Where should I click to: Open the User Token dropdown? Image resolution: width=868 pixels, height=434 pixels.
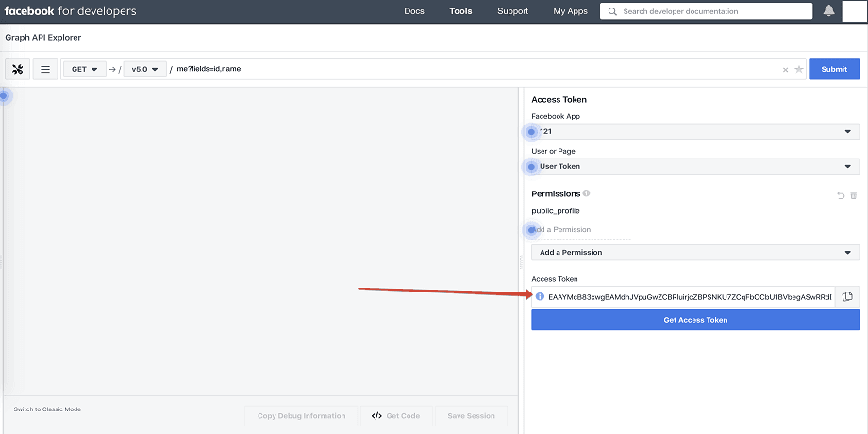click(695, 166)
